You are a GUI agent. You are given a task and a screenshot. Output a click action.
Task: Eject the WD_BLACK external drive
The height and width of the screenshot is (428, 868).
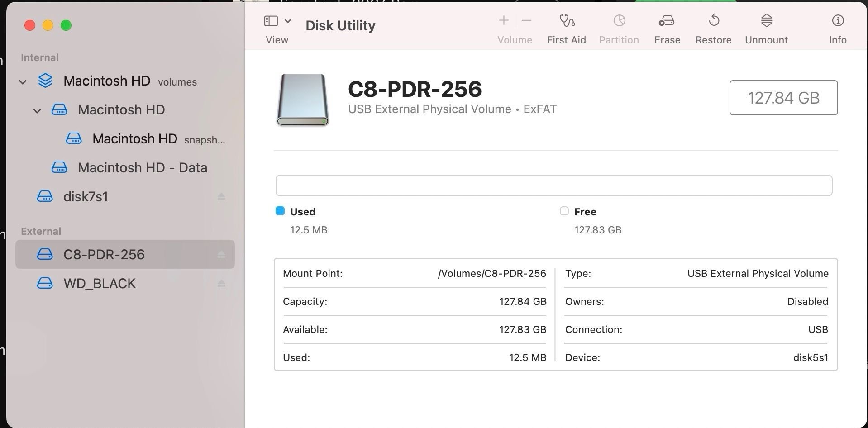221,283
